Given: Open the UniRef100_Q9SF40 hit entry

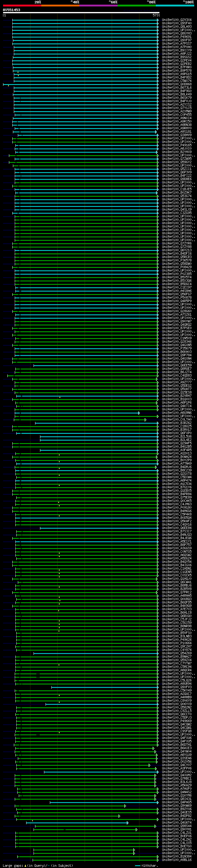Looking at the screenshot, I should tap(176, 23).
